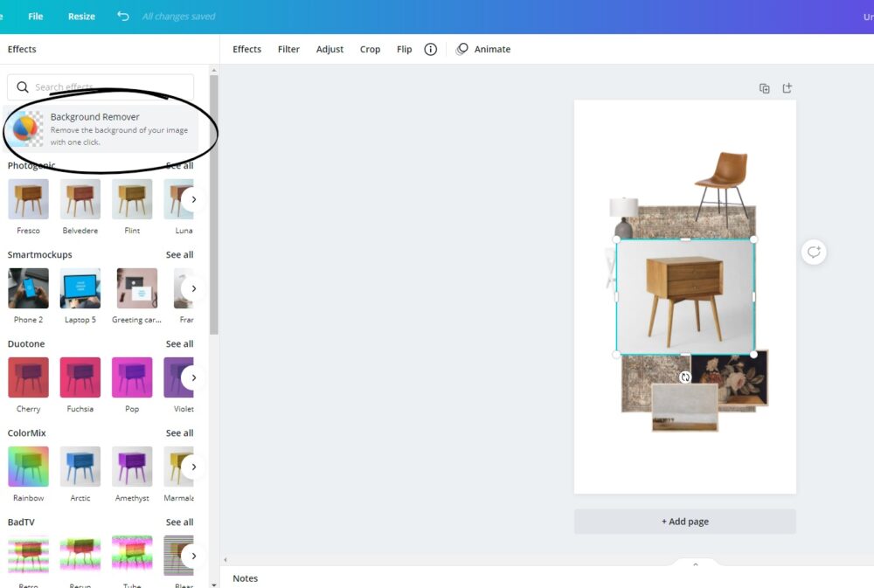Select the Crop option
This screenshot has height=588, width=874.
pyautogui.click(x=370, y=49)
